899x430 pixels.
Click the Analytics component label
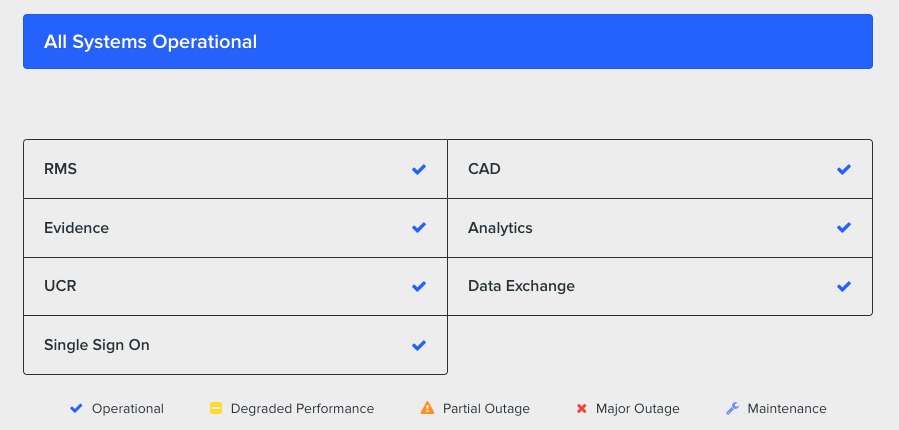500,228
